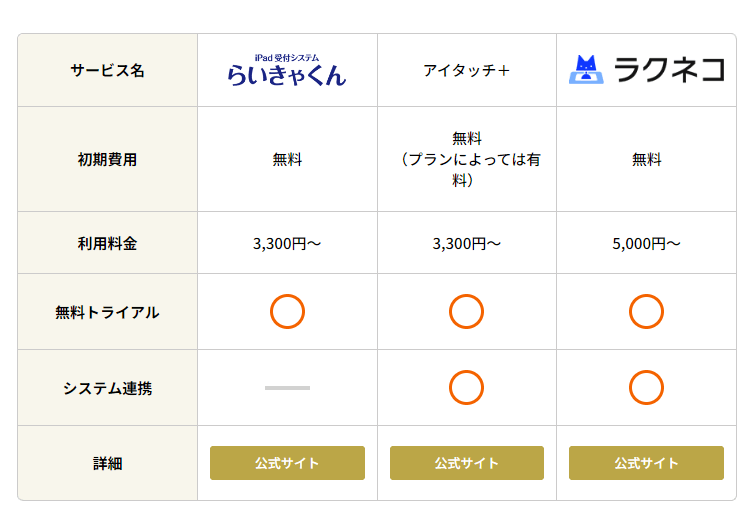This screenshot has height=511, width=750.
Task: Select the サービス名 row header
Action: [108, 71]
